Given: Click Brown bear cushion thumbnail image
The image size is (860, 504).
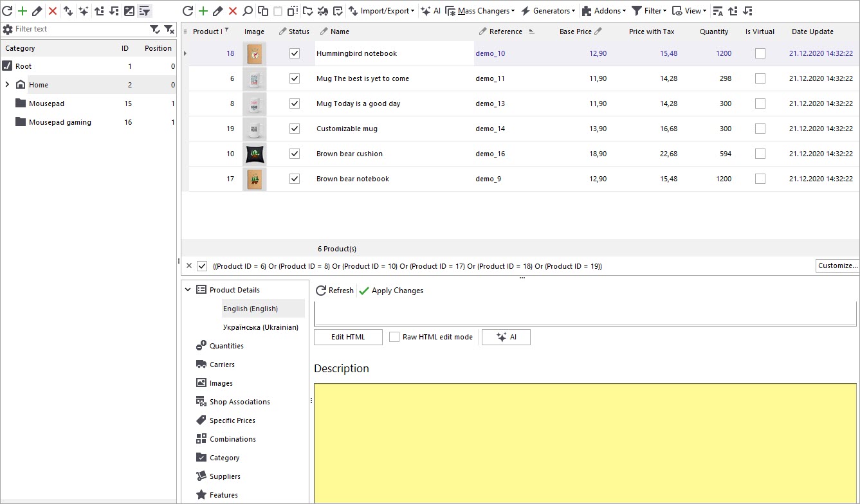Looking at the screenshot, I should click(x=255, y=154).
